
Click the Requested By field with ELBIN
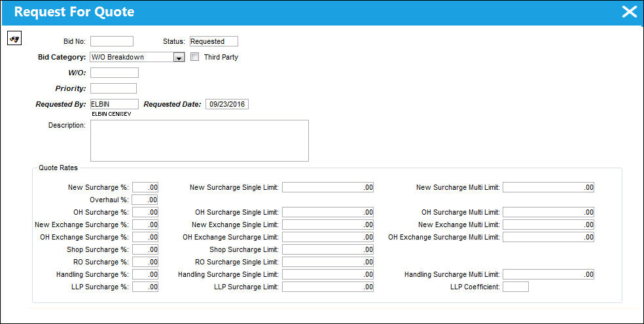[114, 104]
